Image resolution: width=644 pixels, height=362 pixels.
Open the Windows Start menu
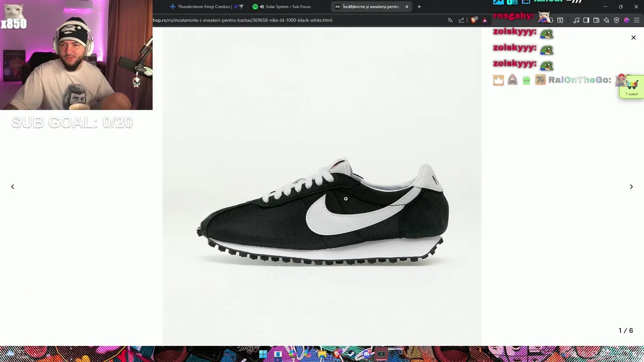click(x=263, y=354)
